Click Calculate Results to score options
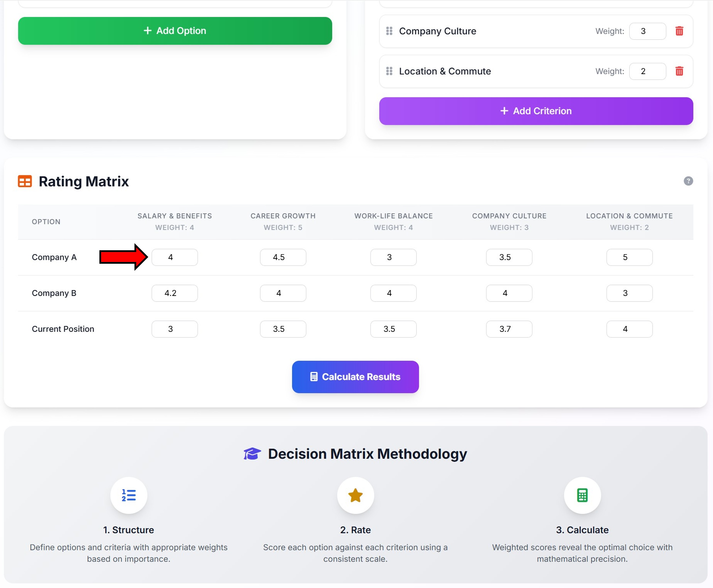This screenshot has width=713, height=588. (x=355, y=377)
